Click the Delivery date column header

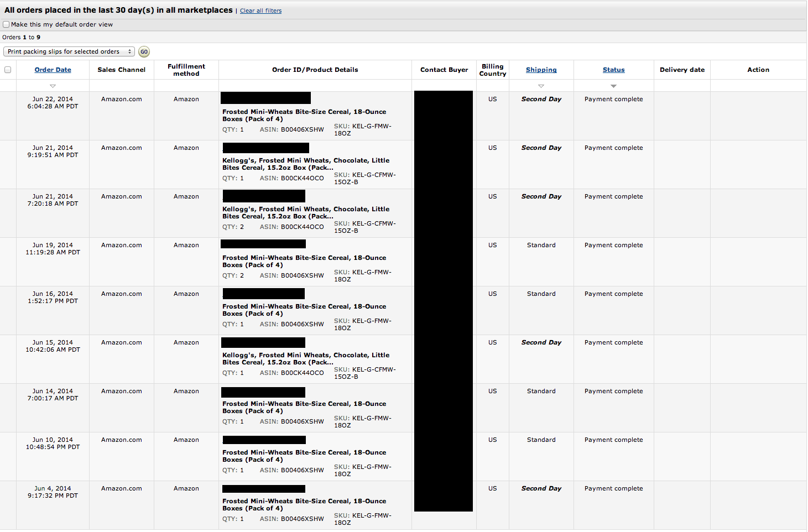(x=682, y=70)
